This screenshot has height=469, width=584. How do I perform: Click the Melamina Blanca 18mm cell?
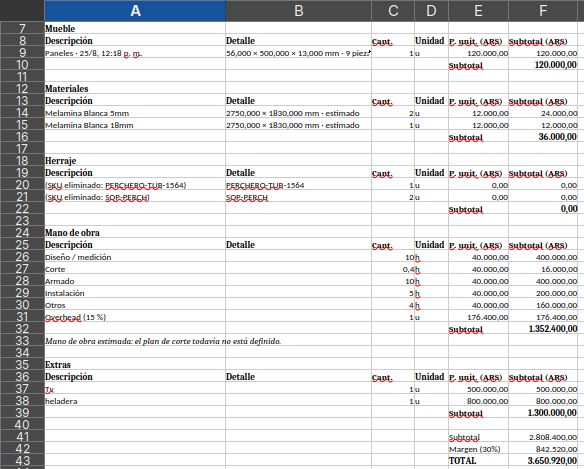(135, 125)
